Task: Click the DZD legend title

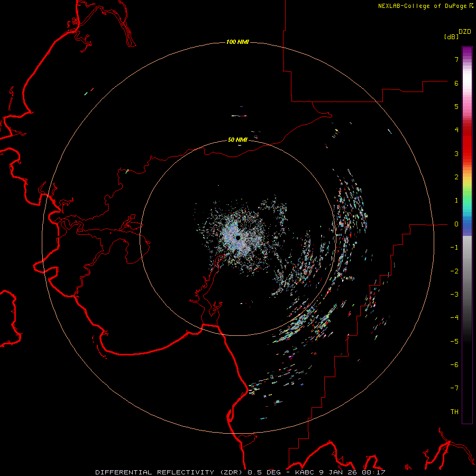Action: pos(464,32)
